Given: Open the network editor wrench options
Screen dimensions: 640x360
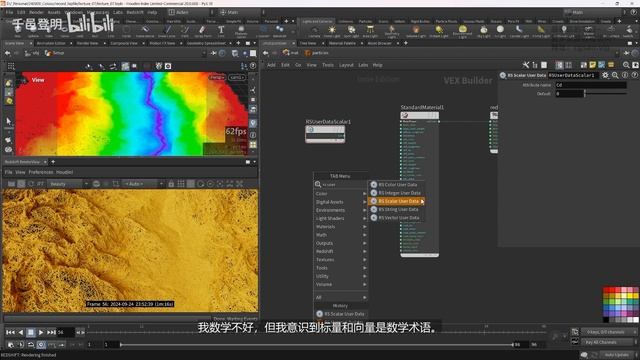Looking at the screenshot, I should pyautogui.click(x=526, y=65).
